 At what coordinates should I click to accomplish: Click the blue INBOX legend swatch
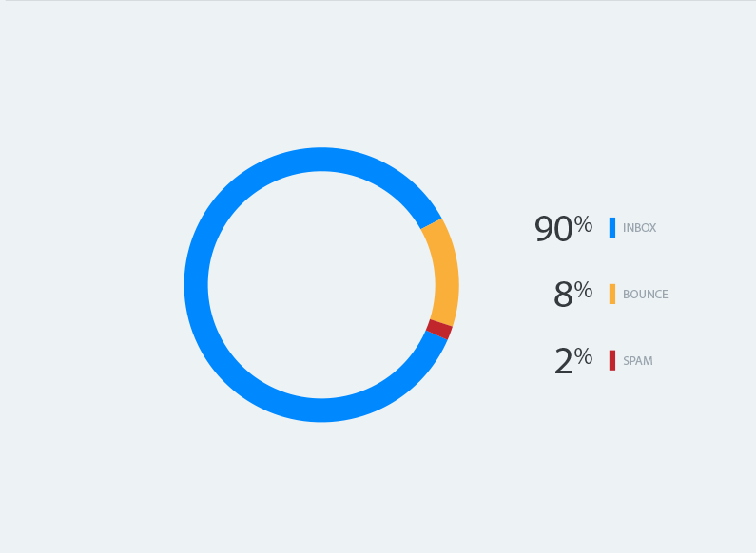[x=611, y=227]
